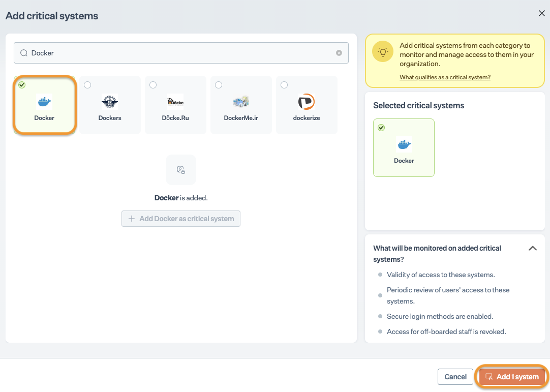Uncheck the Docker card checkbox in results
Viewport: 550px width, 392px height.
click(x=22, y=85)
